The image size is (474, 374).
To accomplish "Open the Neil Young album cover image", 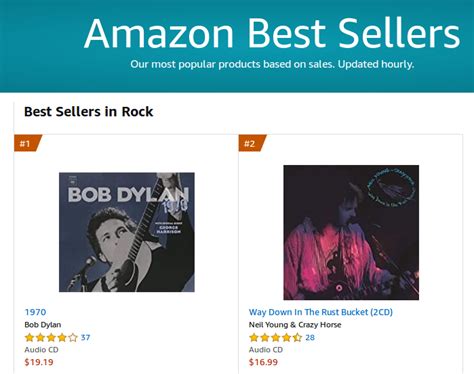I will [351, 232].
